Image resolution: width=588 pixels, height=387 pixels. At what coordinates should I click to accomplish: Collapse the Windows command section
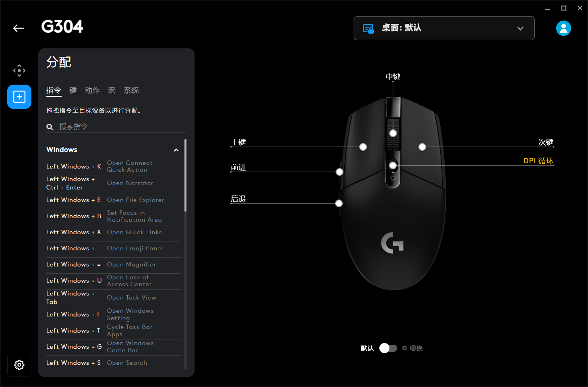coord(176,150)
